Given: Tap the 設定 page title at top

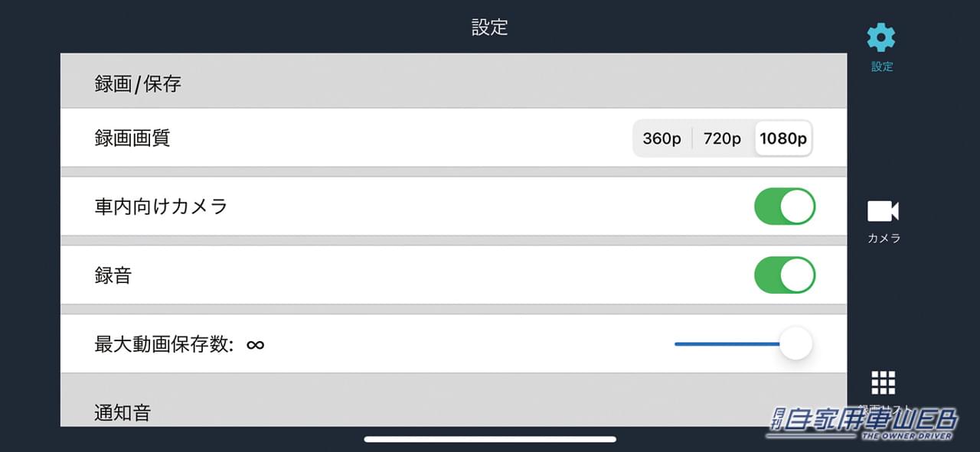Looking at the screenshot, I should pos(489,28).
